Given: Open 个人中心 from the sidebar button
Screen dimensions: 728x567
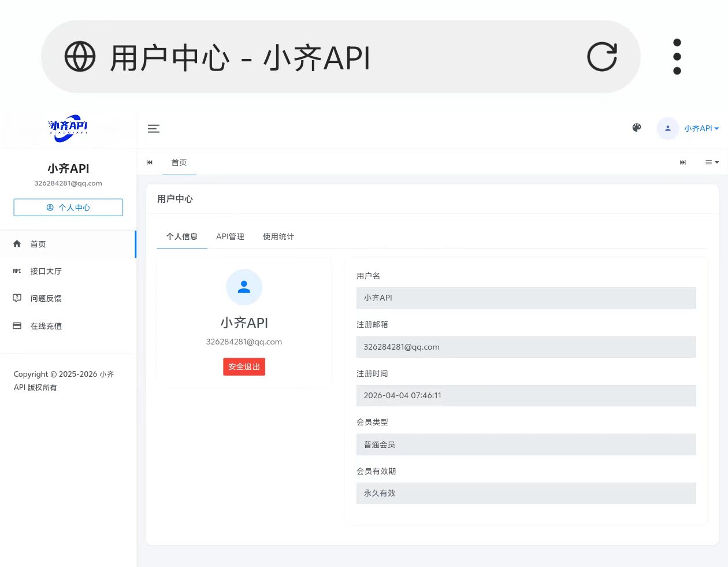Looking at the screenshot, I should point(68,207).
